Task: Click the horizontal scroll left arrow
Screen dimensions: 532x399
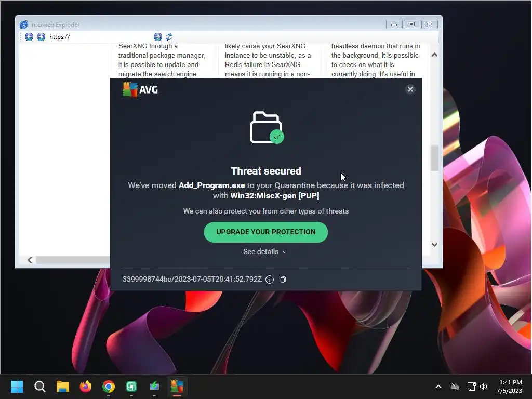Action: (x=30, y=260)
